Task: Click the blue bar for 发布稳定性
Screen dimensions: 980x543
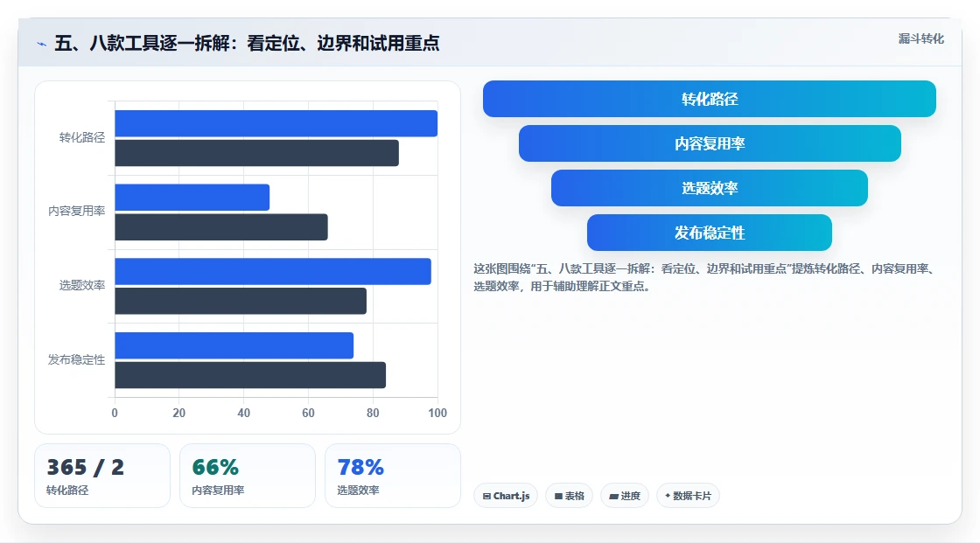Action: click(x=234, y=345)
